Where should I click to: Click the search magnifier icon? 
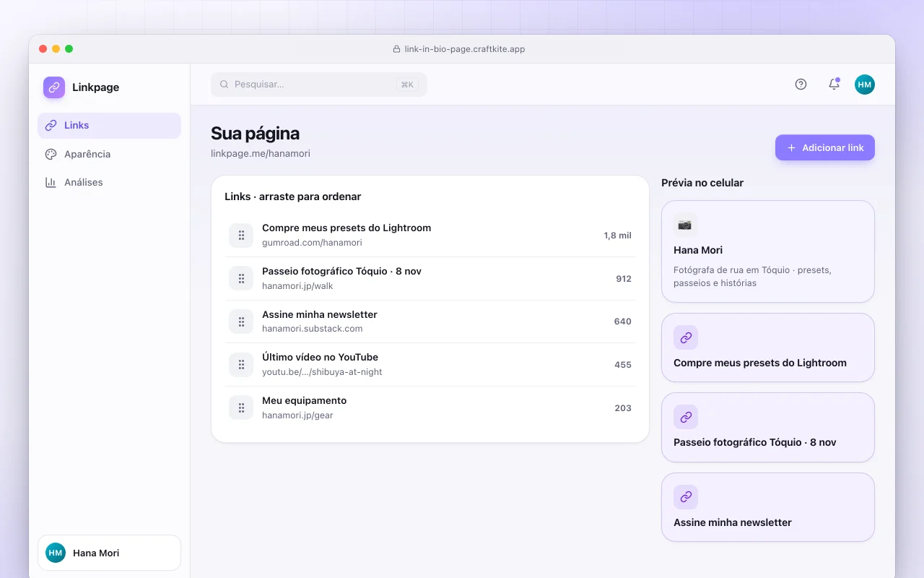(x=224, y=85)
